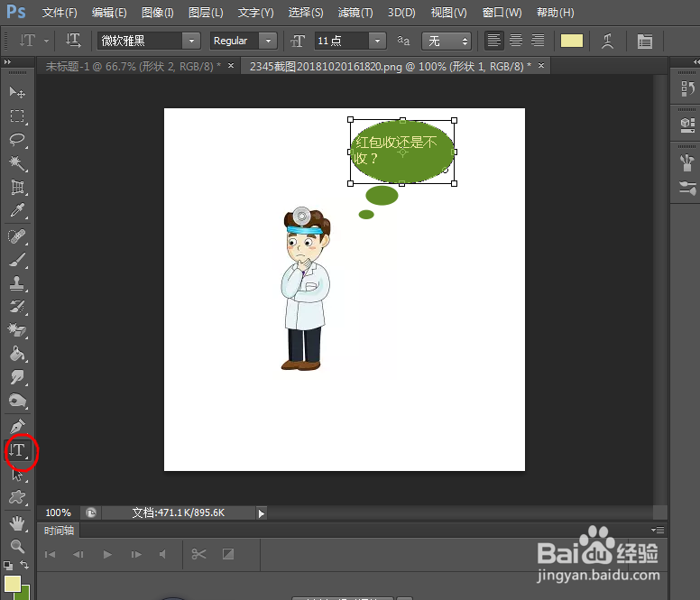
Task: Open the 3D panel icon
Action: tap(687, 125)
